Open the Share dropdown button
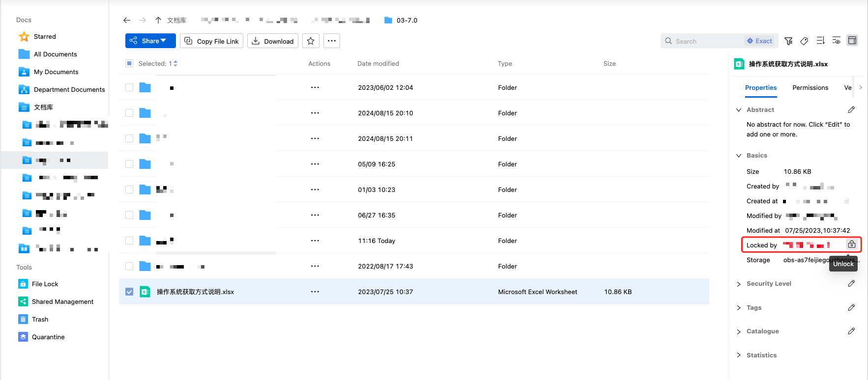Screen dimensions: 868x380 150,41
